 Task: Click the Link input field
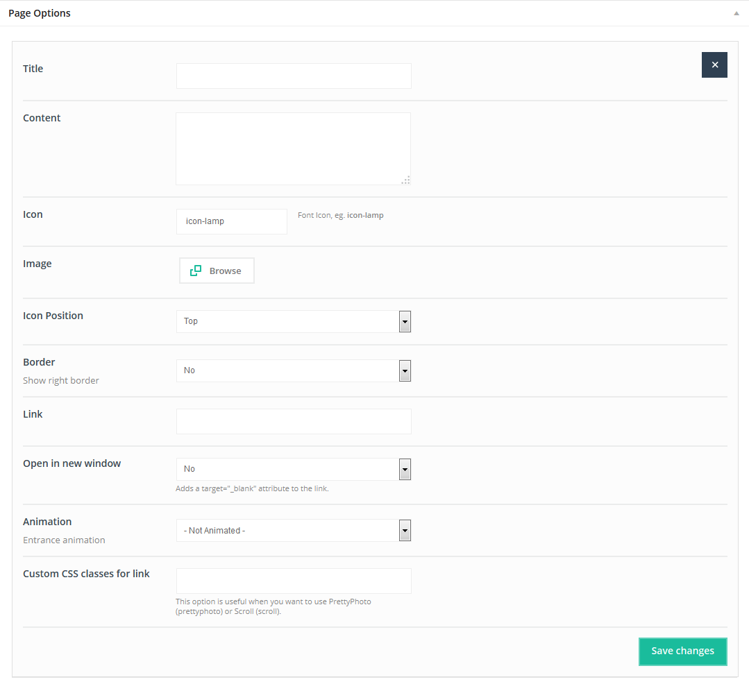(294, 421)
